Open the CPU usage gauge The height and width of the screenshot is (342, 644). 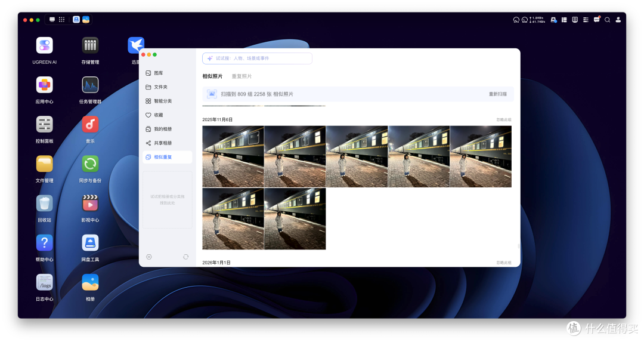pos(516,20)
